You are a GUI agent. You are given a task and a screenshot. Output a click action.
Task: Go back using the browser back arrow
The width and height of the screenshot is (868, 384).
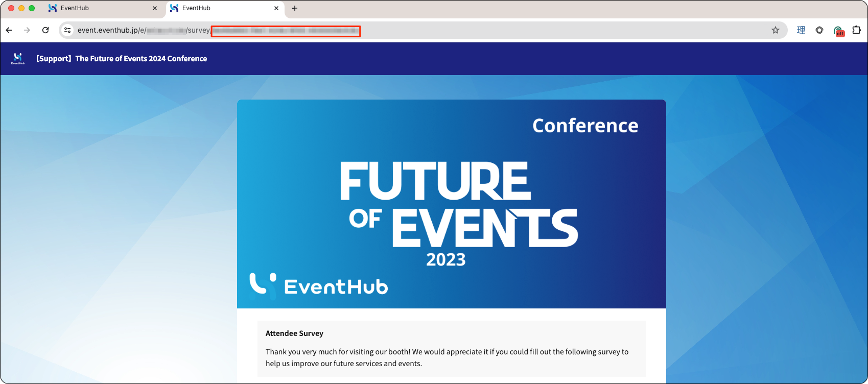pyautogui.click(x=9, y=30)
